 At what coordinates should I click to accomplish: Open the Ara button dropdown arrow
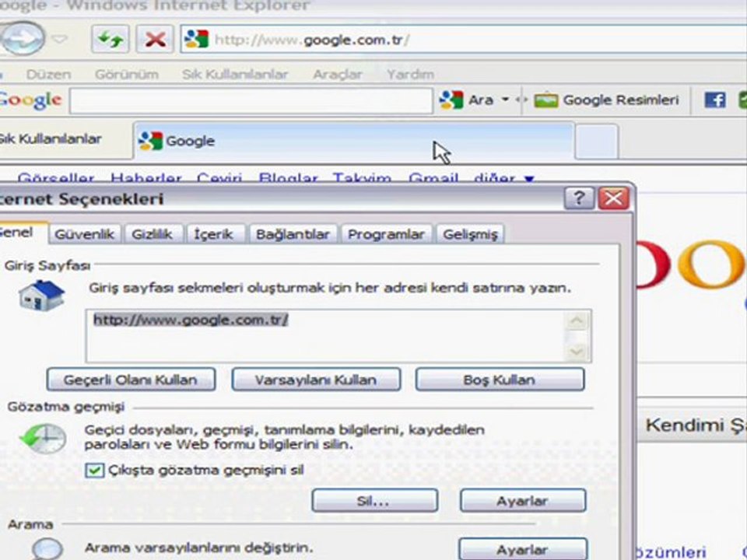(505, 100)
